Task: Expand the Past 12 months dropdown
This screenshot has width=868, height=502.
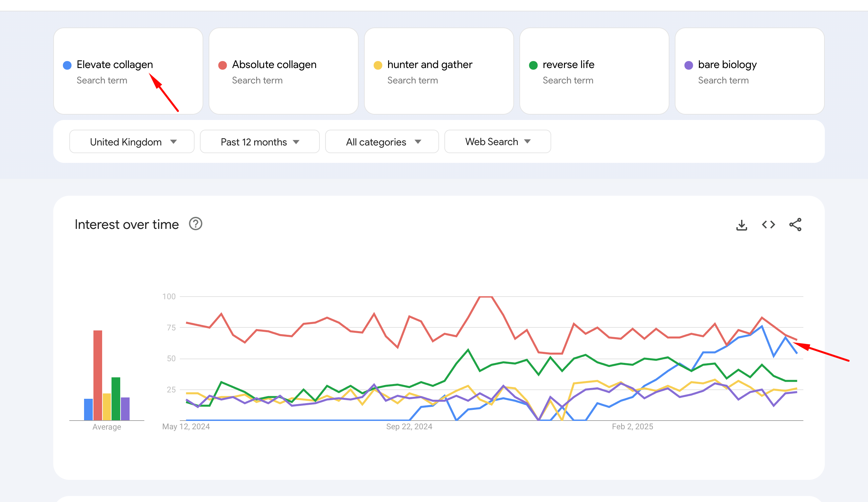Action: pyautogui.click(x=260, y=142)
